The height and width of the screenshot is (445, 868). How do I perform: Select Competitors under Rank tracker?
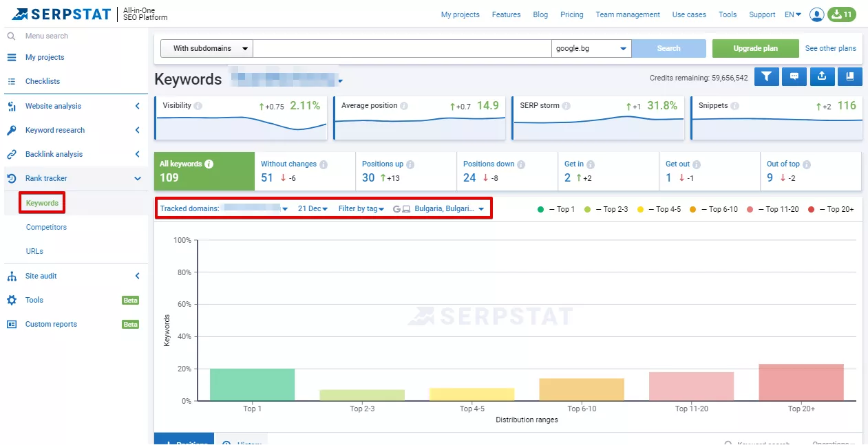(46, 227)
